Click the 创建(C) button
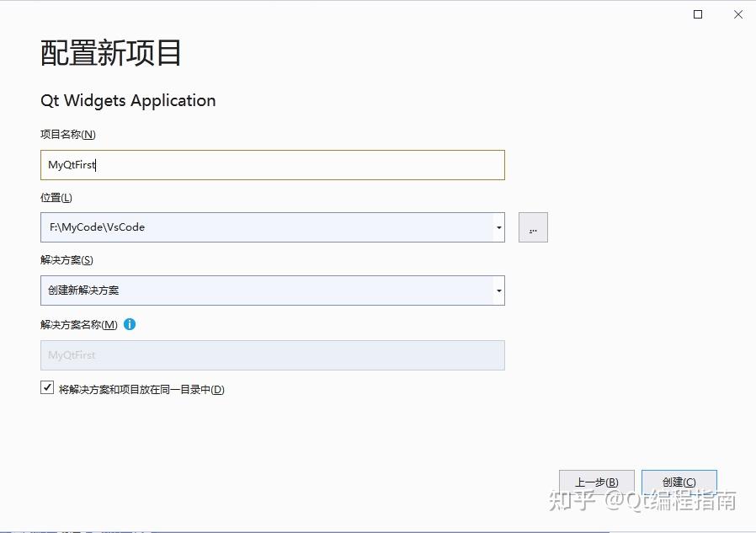The width and height of the screenshot is (756, 533). tap(679, 481)
